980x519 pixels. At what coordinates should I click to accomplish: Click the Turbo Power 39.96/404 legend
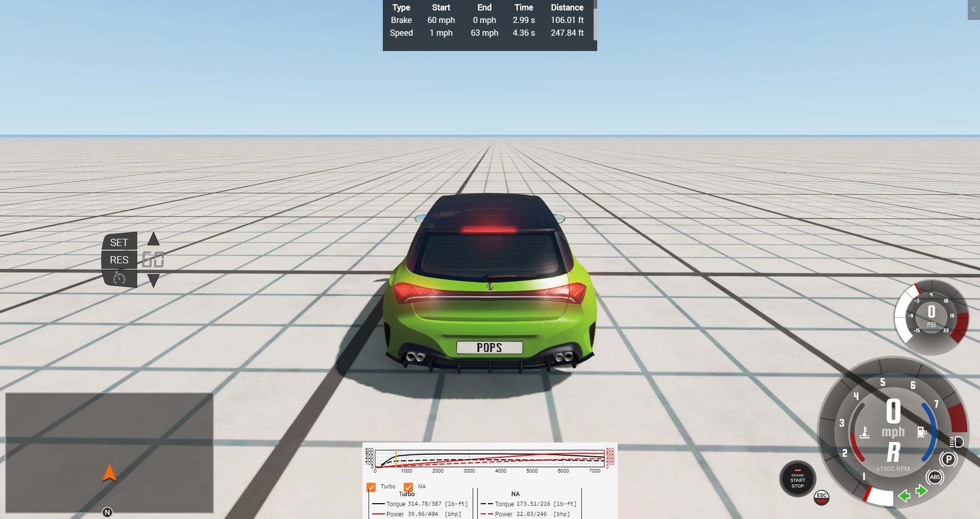tap(417, 514)
